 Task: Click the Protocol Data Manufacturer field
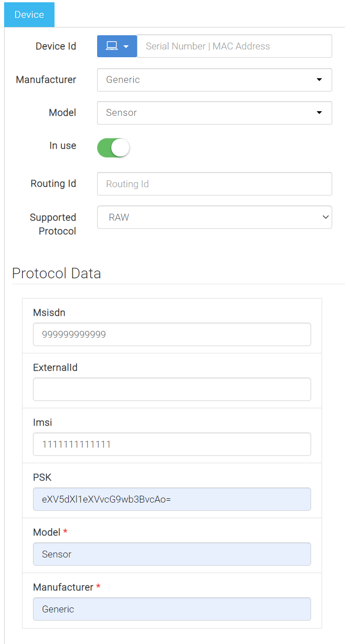tap(172, 609)
